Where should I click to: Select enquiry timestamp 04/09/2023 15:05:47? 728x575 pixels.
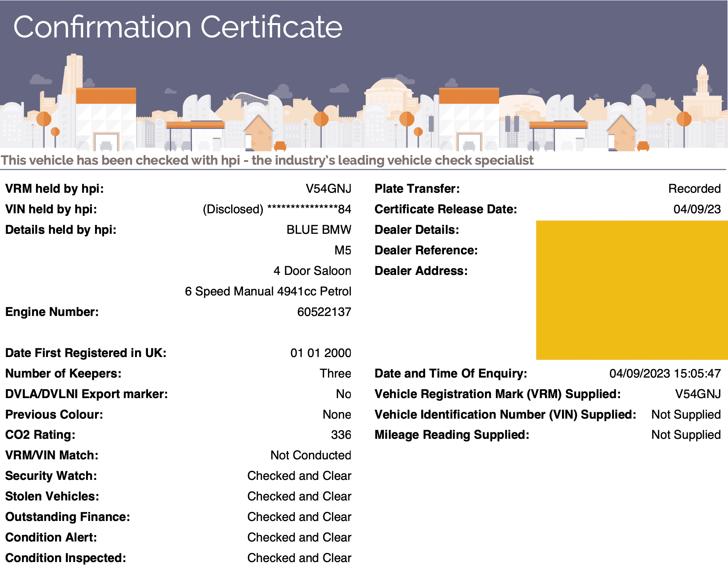click(x=665, y=373)
